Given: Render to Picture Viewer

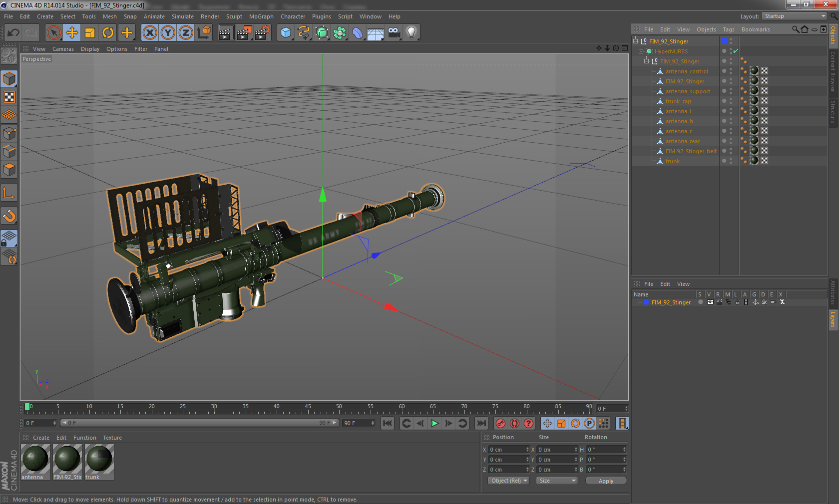Looking at the screenshot, I should click(244, 33).
